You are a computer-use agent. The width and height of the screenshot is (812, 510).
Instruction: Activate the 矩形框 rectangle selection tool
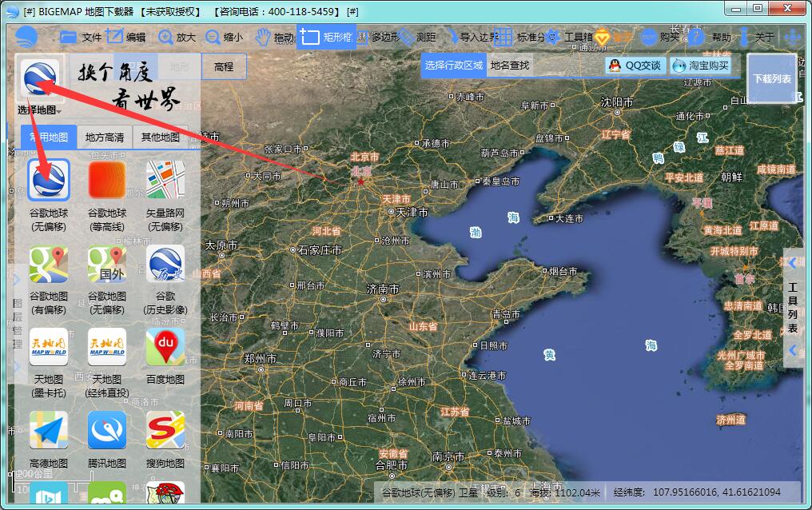click(x=327, y=37)
